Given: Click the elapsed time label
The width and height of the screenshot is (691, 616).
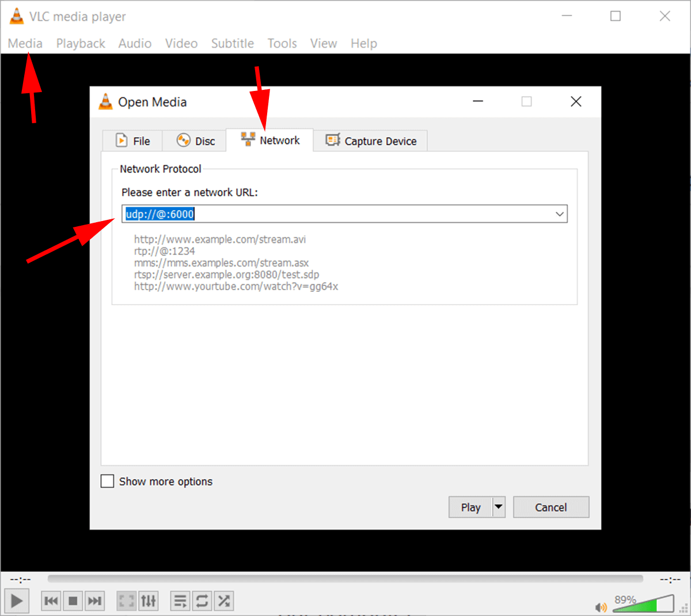Looking at the screenshot, I should tap(21, 579).
